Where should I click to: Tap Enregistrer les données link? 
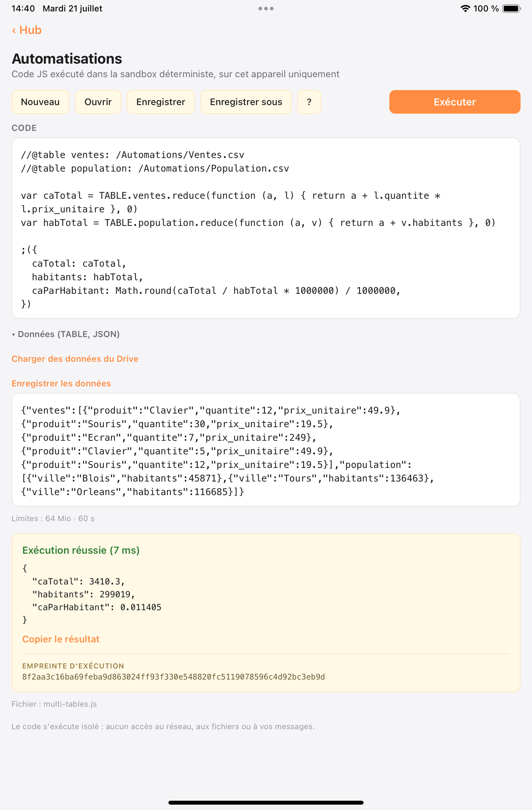tap(61, 384)
